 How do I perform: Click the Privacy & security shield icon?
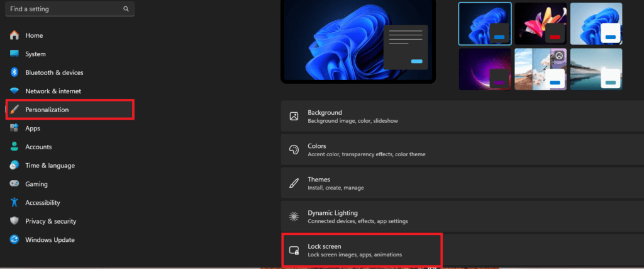14,221
